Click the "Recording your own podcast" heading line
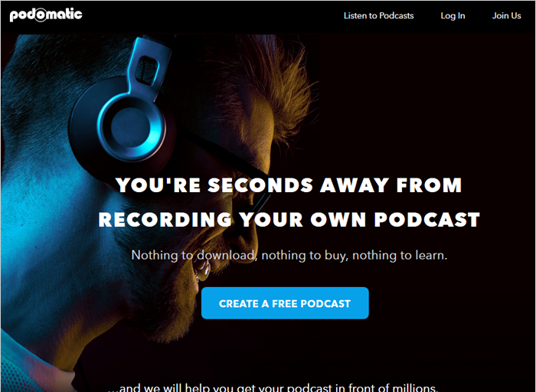536x392 pixels. 289,220
